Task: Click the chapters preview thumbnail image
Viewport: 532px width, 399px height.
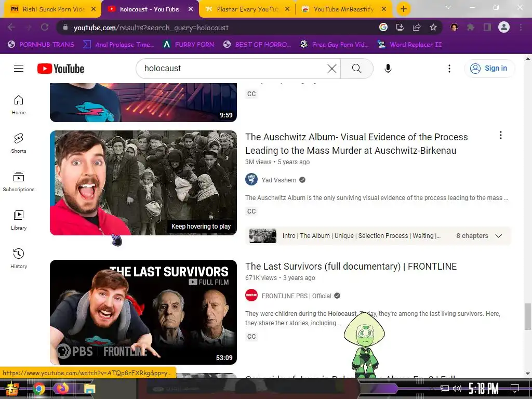Action: (263, 236)
